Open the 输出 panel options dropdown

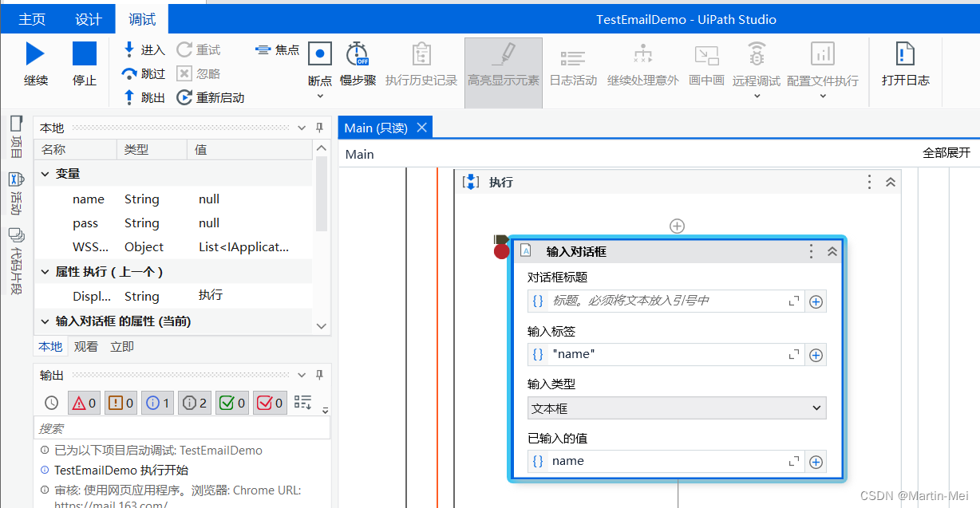[x=302, y=375]
